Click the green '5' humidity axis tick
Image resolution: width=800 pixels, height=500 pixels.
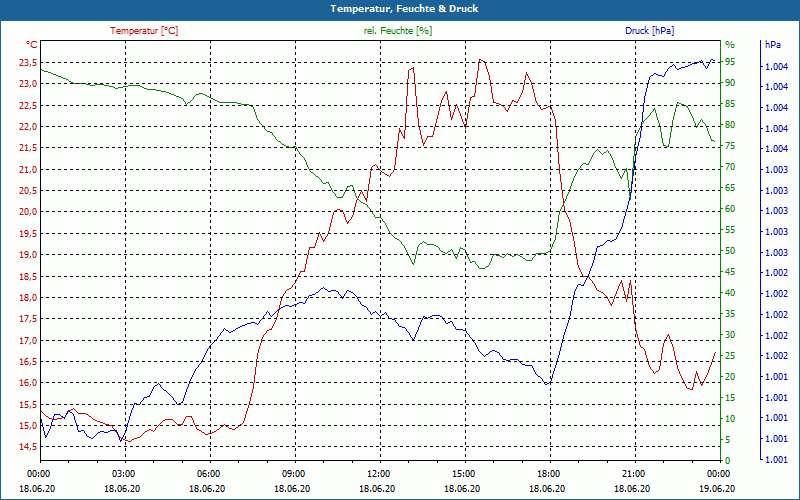(x=728, y=440)
